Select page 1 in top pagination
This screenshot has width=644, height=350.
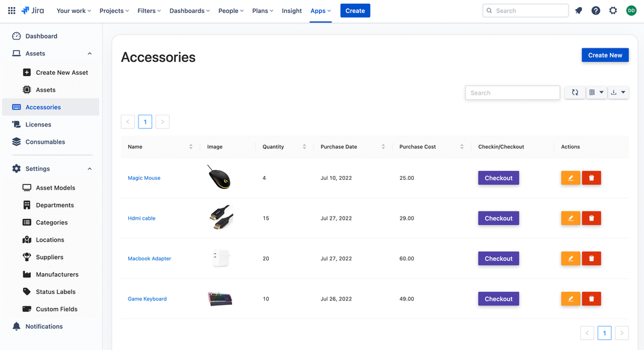(x=145, y=122)
